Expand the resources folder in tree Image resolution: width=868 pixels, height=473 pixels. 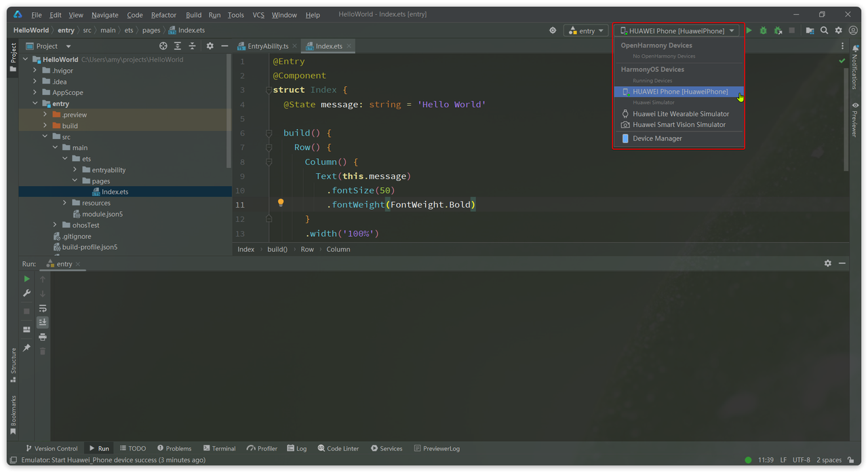(x=65, y=203)
